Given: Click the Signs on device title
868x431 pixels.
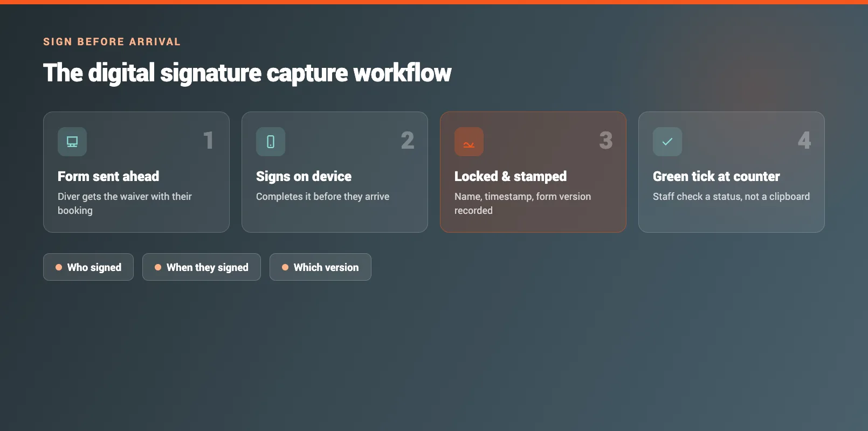Looking at the screenshot, I should (x=304, y=176).
